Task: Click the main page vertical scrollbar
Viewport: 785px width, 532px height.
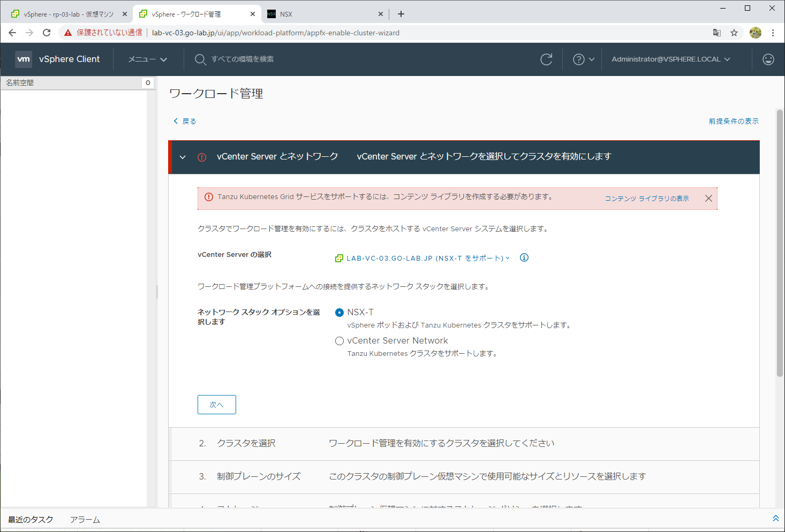Action: click(780, 244)
